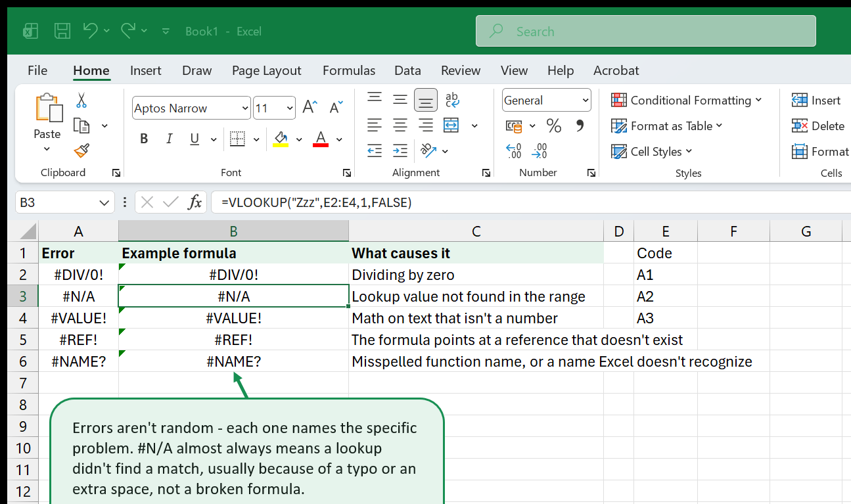The height and width of the screenshot is (504, 851).
Task: Open Cell Styles gallery
Action: pos(651,151)
